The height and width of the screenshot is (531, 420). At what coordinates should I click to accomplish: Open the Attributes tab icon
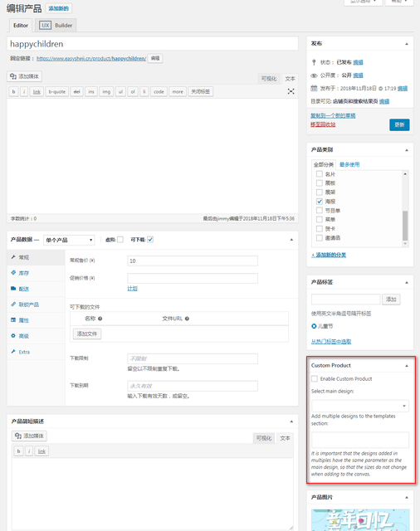[x=13, y=320]
